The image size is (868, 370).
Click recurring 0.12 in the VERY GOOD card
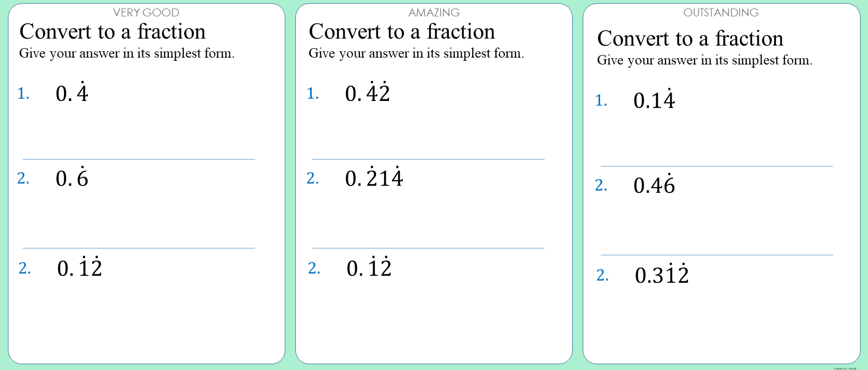point(79,268)
